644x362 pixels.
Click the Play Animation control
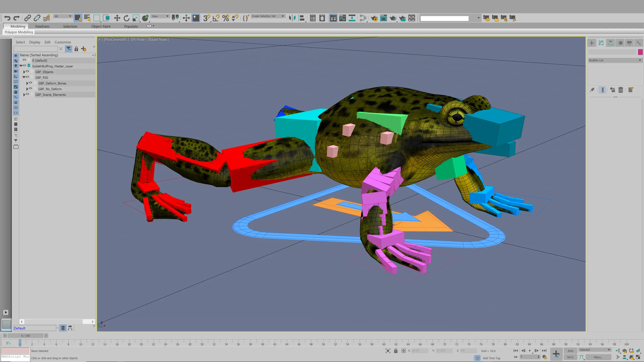530,350
